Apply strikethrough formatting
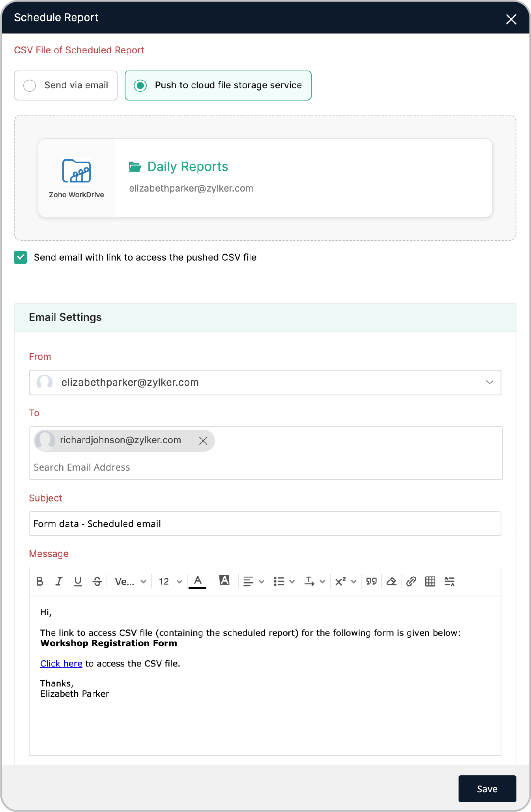The width and height of the screenshot is (531, 812). pyautogui.click(x=97, y=581)
